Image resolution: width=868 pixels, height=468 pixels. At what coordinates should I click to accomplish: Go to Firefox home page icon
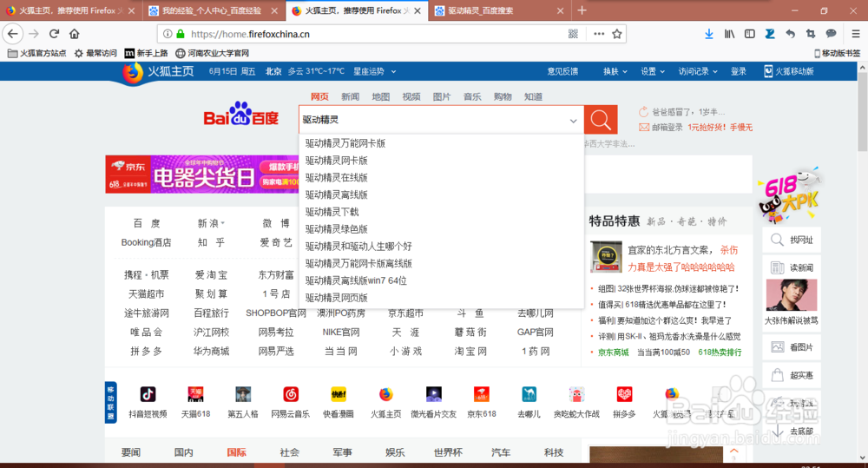74,34
